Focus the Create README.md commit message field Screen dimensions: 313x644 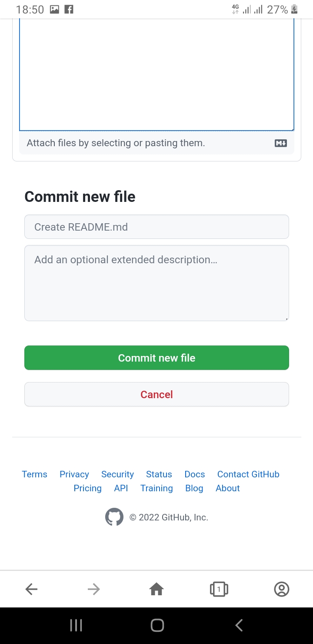(x=156, y=227)
